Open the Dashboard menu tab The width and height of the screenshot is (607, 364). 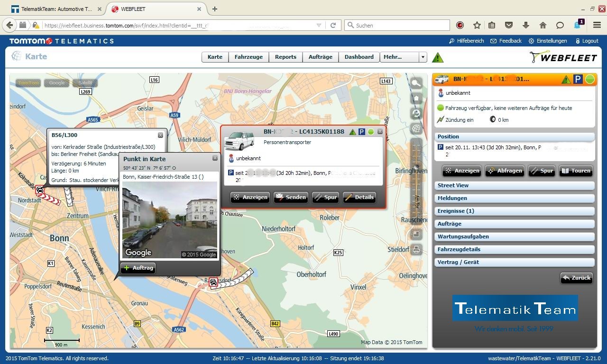[359, 57]
